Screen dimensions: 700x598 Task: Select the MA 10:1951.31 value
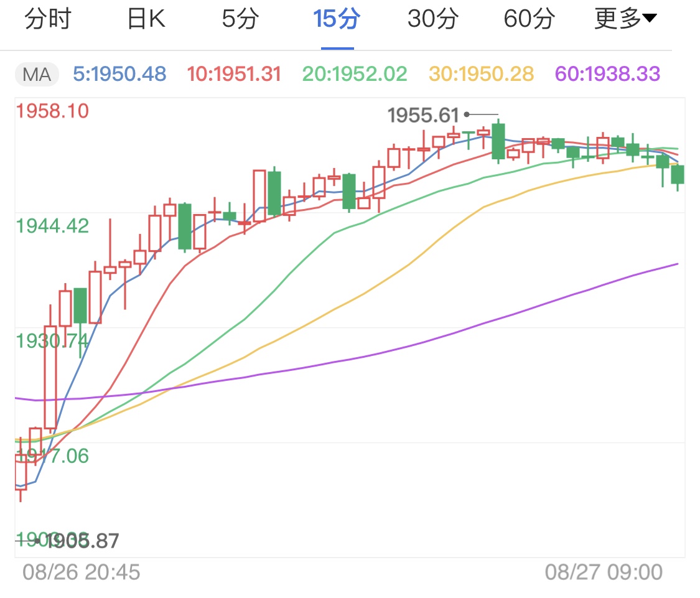pos(234,74)
